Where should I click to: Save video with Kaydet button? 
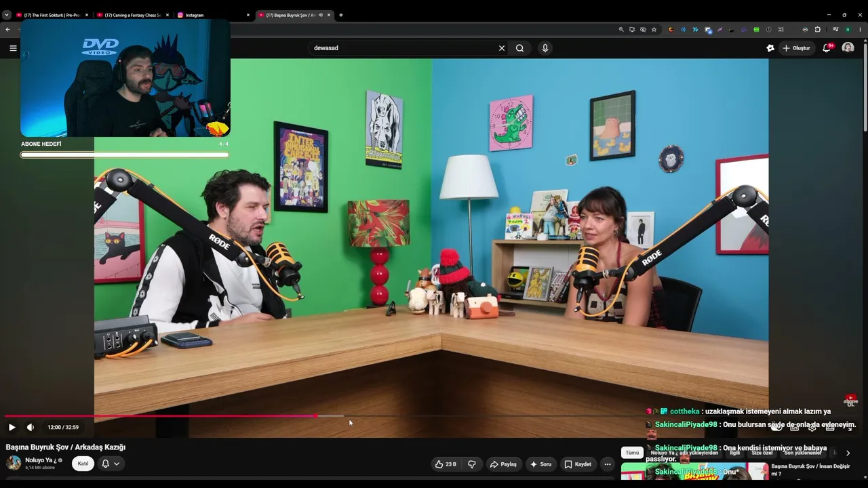pos(578,464)
